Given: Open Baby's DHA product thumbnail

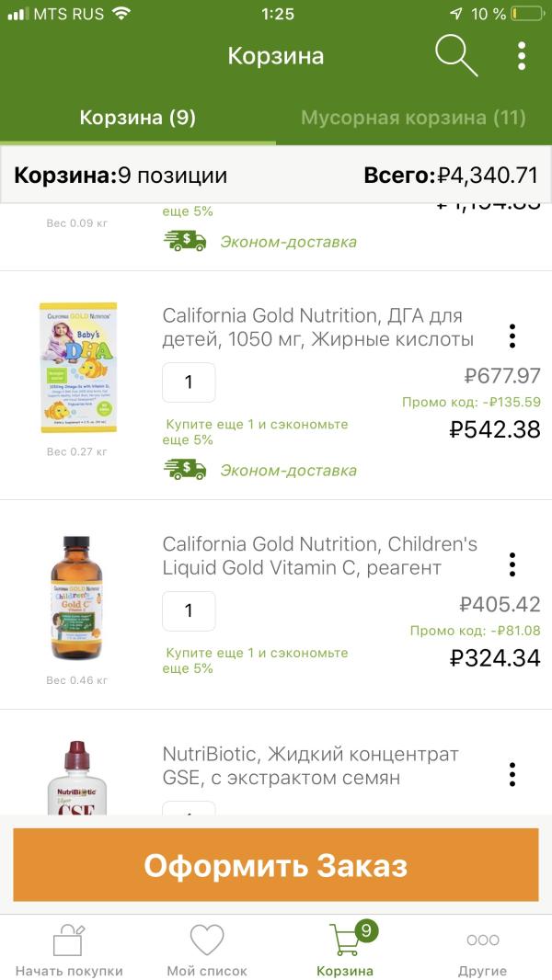Looking at the screenshot, I should point(77,368).
